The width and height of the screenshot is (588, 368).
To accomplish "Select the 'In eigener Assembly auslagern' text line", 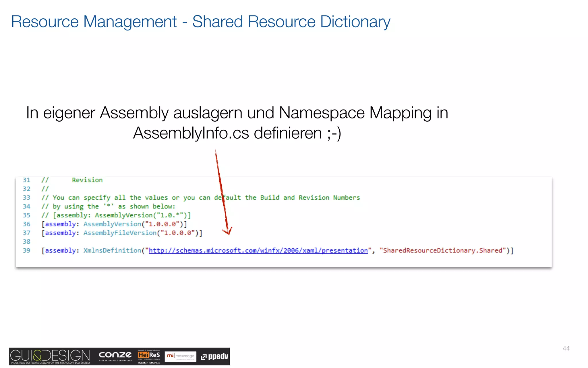I will (x=237, y=113).
